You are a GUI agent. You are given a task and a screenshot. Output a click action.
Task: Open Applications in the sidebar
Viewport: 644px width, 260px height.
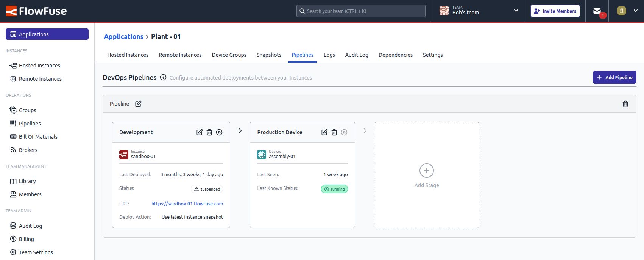point(47,34)
